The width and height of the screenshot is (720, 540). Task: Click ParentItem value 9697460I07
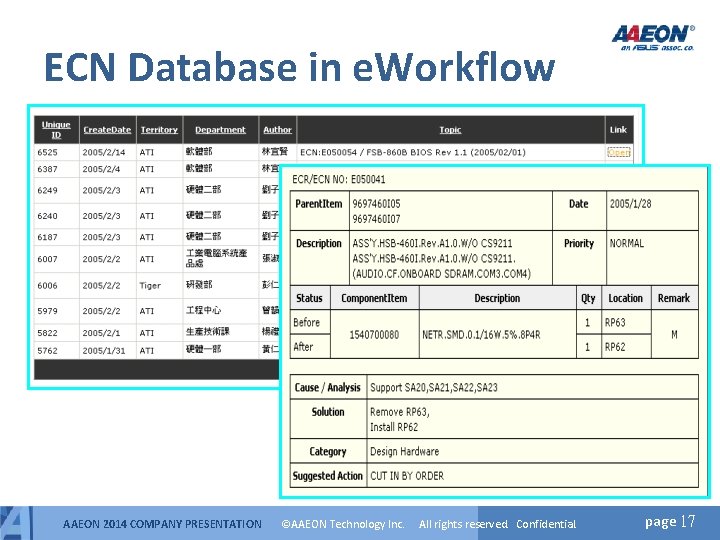(x=377, y=219)
